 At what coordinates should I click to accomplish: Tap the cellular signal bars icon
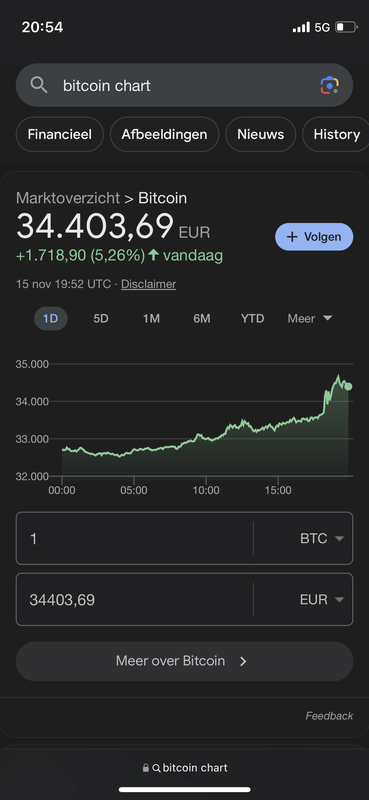coord(301,27)
